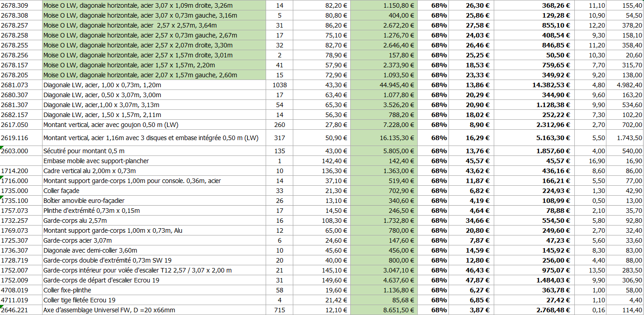
Task: Click reference 2678.255
Action: click(x=21, y=45)
